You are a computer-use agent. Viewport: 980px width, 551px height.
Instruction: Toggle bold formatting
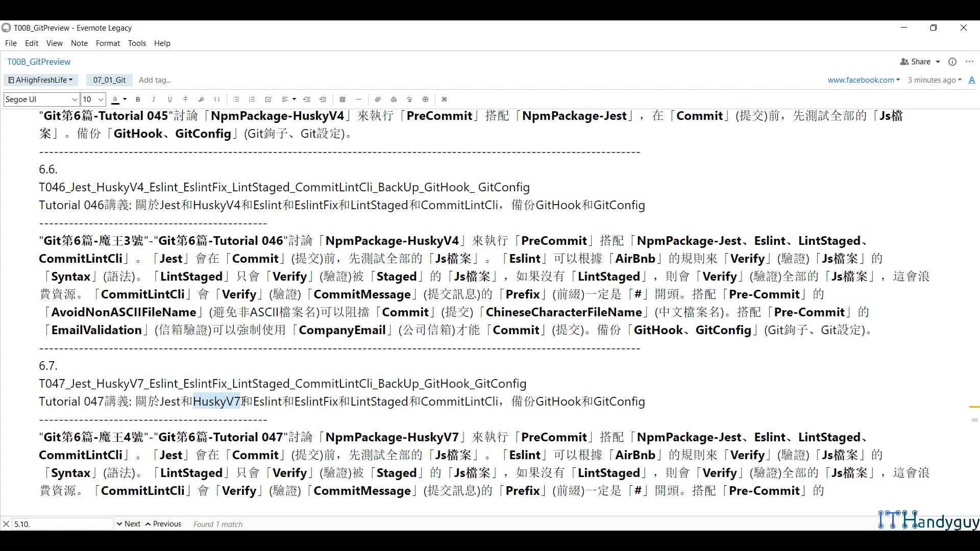[138, 99]
